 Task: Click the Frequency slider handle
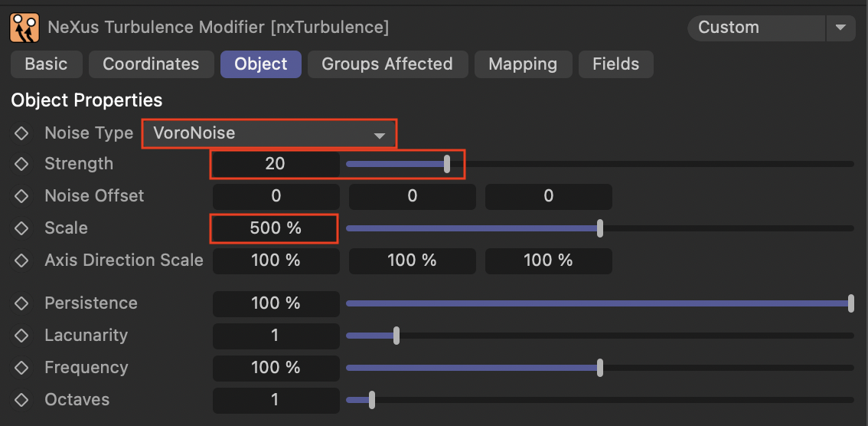tap(600, 368)
